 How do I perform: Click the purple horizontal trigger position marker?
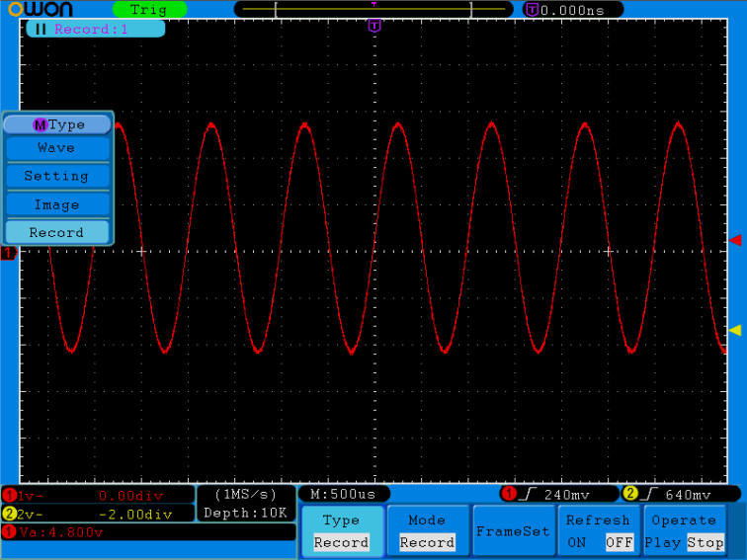373,27
